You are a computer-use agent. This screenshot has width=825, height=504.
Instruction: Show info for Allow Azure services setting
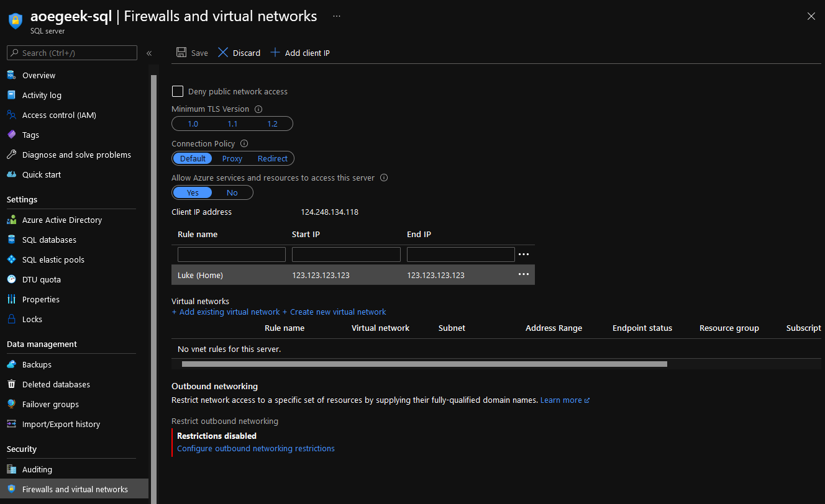pos(384,178)
